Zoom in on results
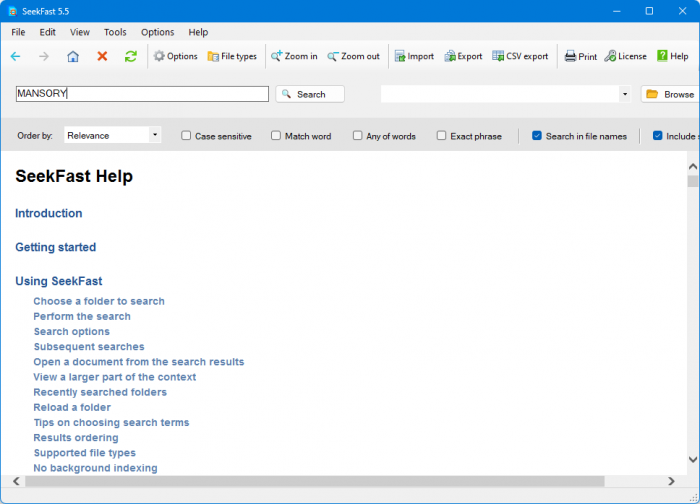Screen dimensions: 700x504 click(x=294, y=56)
